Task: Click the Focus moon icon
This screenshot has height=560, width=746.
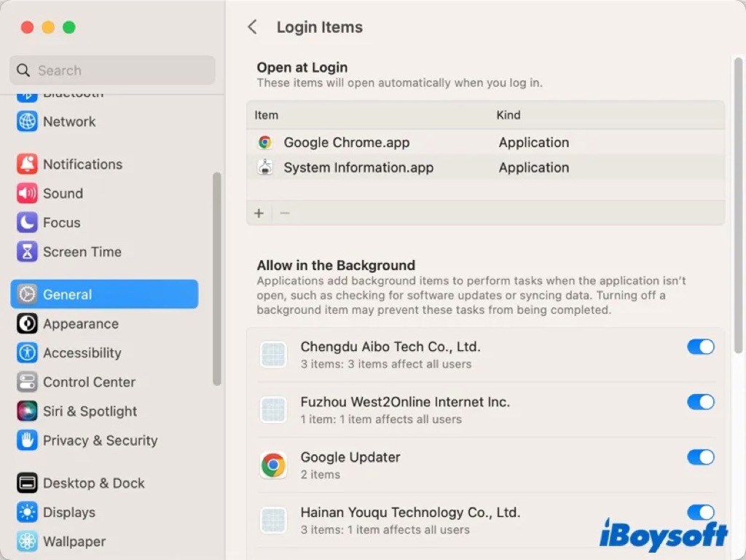Action: coord(27,223)
